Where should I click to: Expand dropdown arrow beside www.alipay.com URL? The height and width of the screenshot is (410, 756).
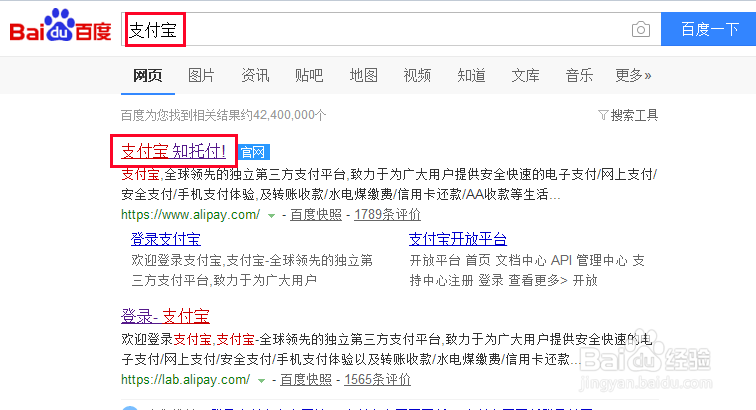[x=271, y=216]
